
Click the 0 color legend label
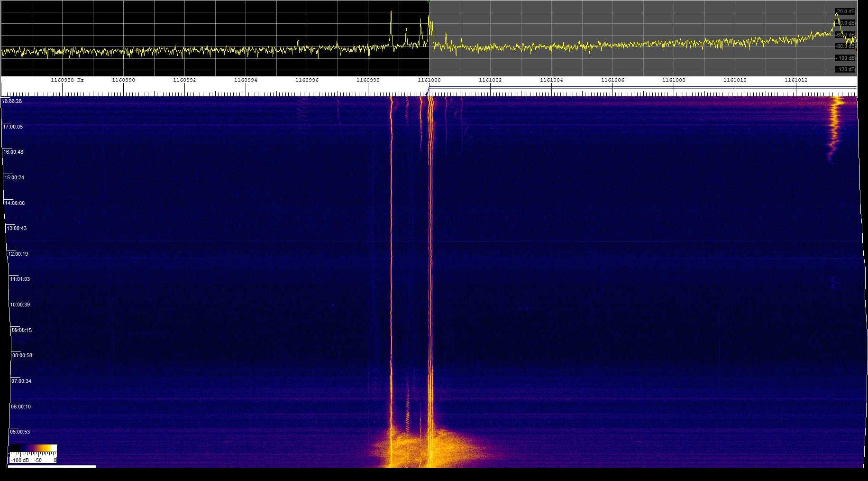[55, 460]
